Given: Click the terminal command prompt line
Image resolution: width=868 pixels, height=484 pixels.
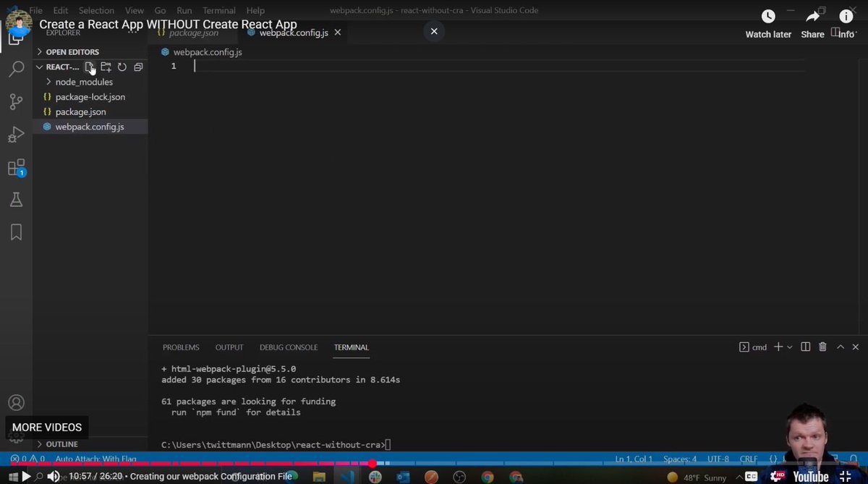Looking at the screenshot, I should pos(276,444).
